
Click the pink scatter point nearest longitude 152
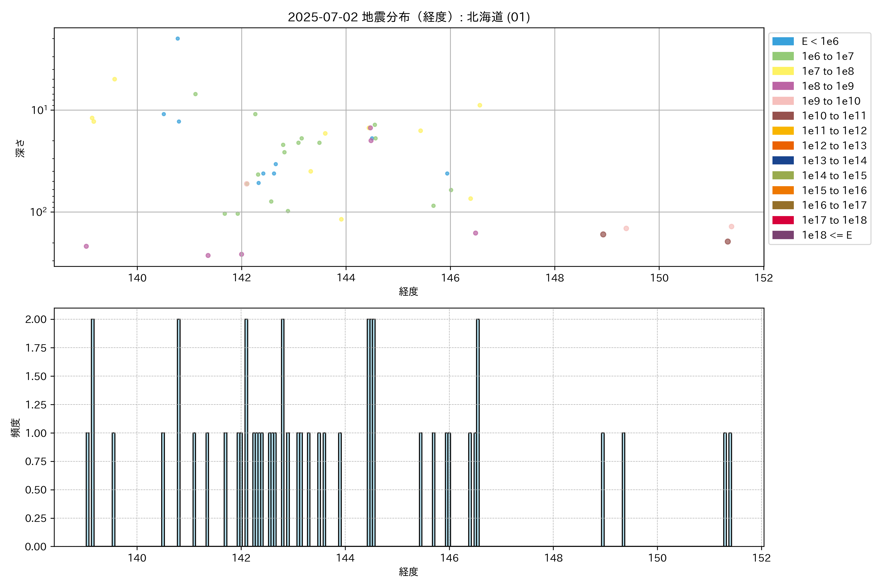[x=731, y=226]
